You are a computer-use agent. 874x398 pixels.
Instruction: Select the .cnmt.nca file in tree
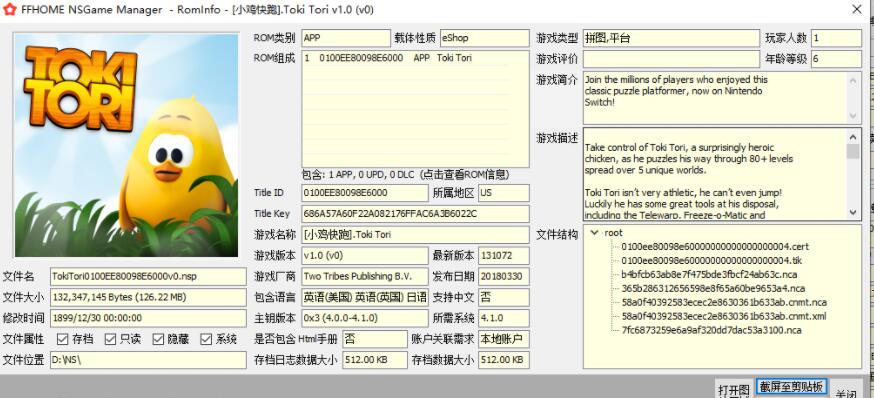point(724,302)
